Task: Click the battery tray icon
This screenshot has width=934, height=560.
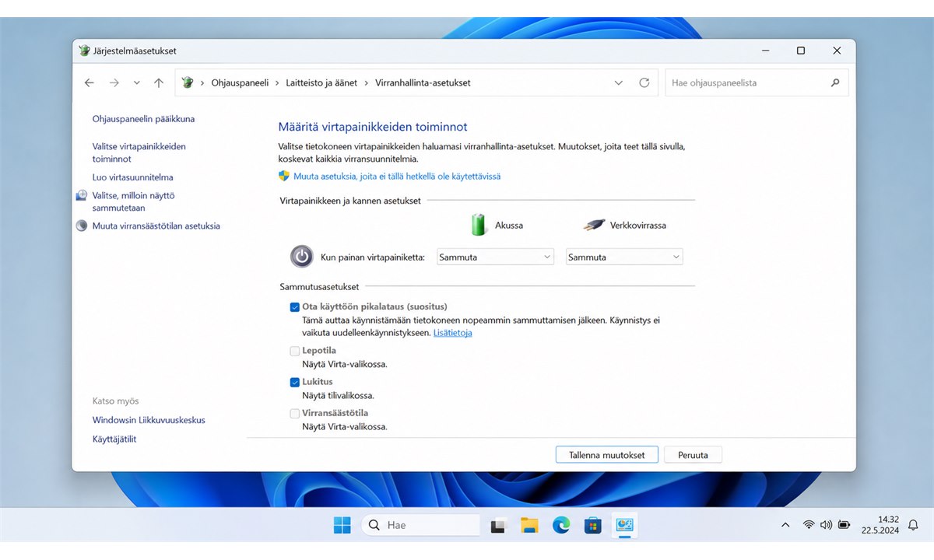Action: click(844, 525)
